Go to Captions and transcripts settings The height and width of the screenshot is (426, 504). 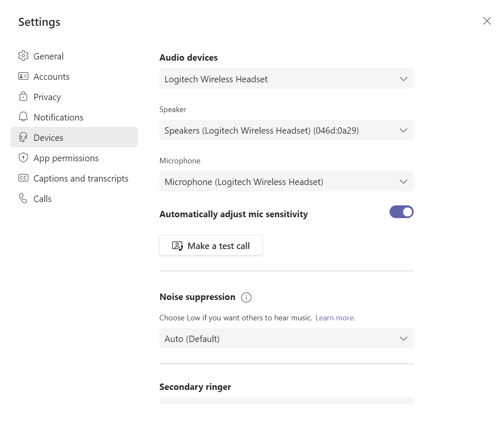point(81,179)
